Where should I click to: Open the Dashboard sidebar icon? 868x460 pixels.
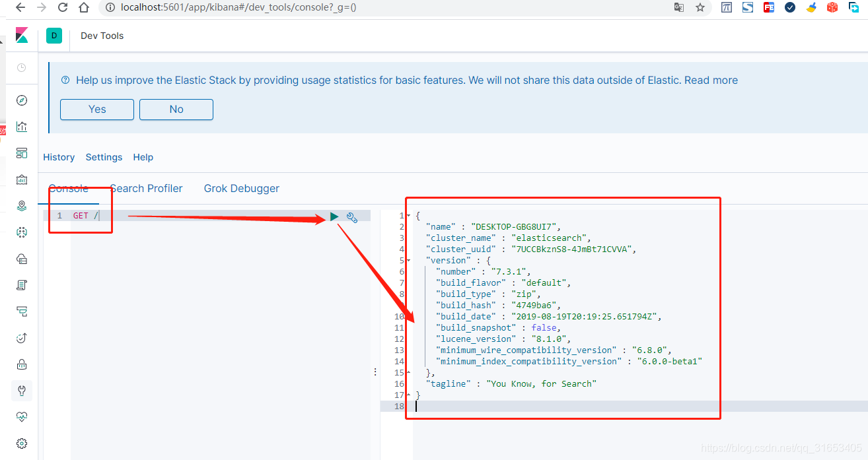point(22,153)
